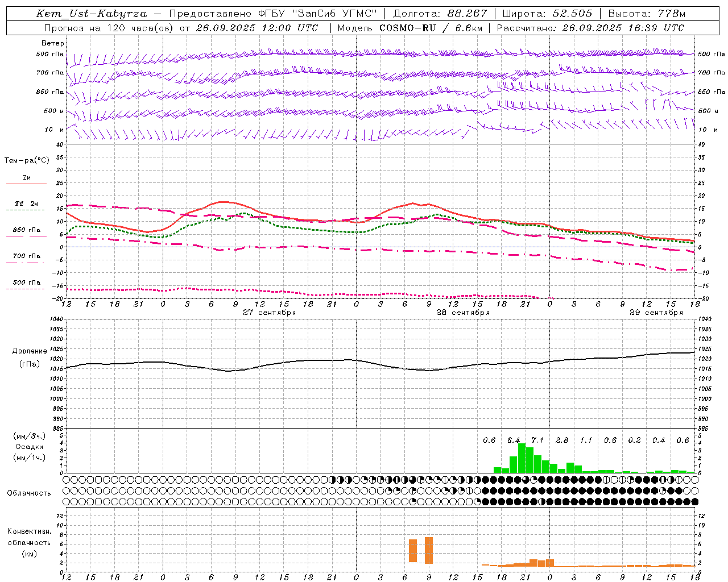
Task: Click the precipitation total 0.4
Action: (659, 440)
